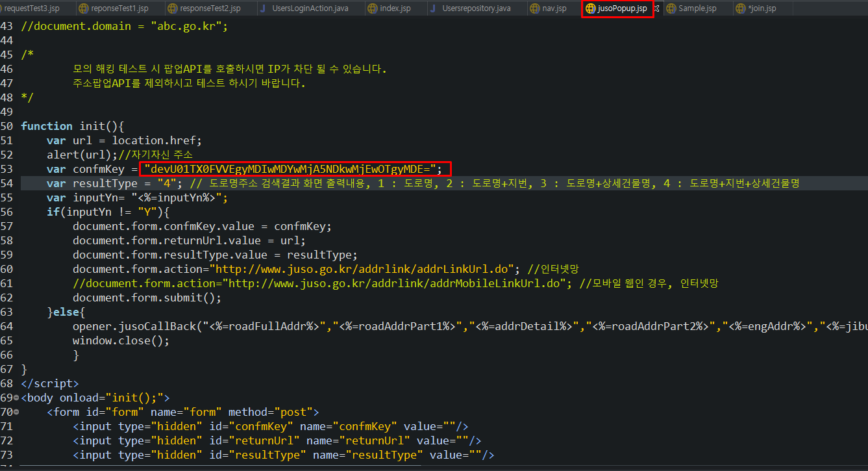
Task: Click '<body onload="init();">' line
Action: coord(95,398)
